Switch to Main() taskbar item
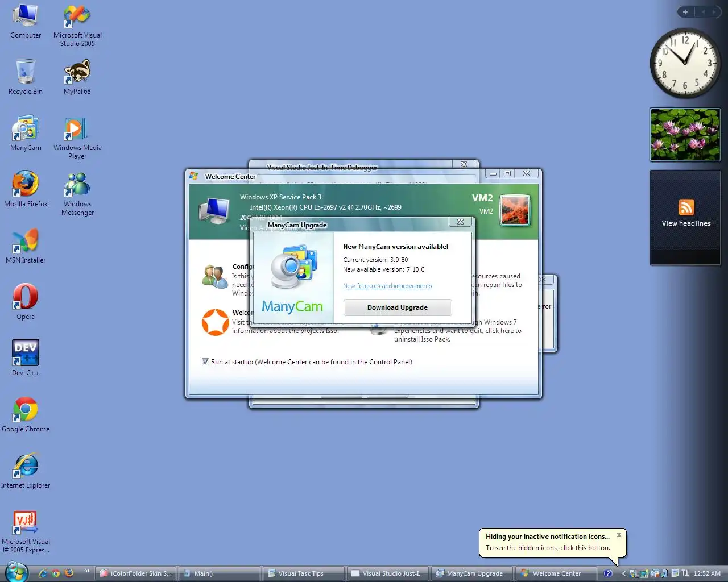The width and height of the screenshot is (728, 582). point(219,573)
